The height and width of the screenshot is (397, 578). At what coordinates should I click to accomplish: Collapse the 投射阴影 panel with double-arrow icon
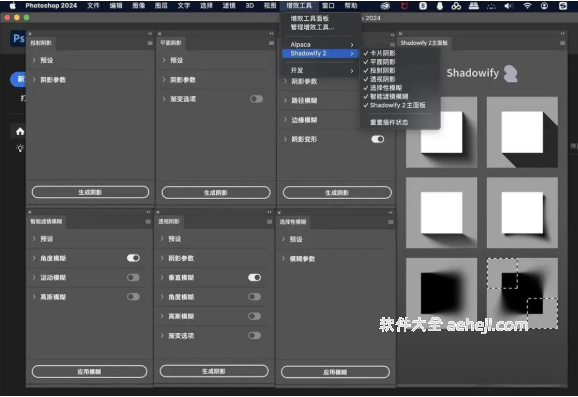[150, 34]
